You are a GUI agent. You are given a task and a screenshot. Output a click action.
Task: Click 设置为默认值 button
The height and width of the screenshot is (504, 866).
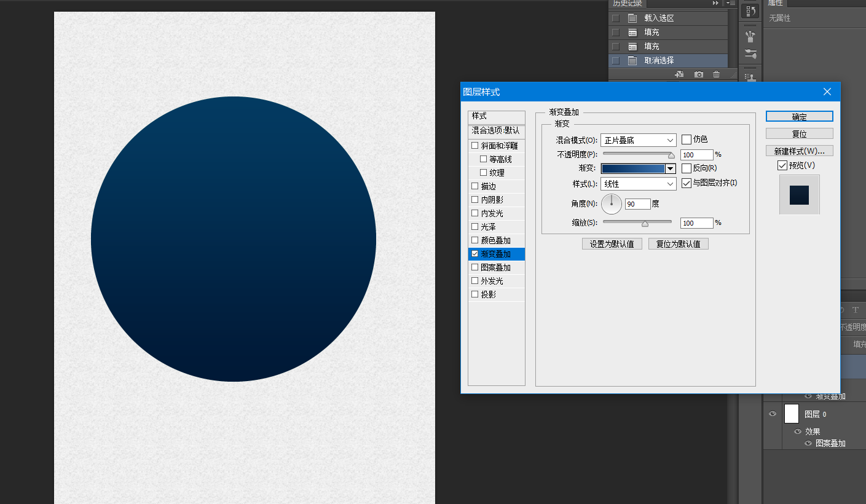612,244
